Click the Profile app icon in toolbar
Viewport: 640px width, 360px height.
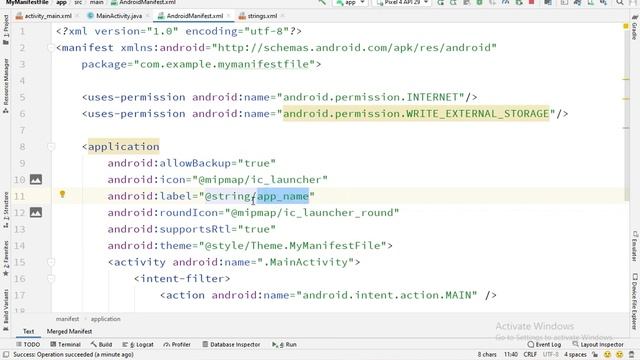click(x=506, y=2)
